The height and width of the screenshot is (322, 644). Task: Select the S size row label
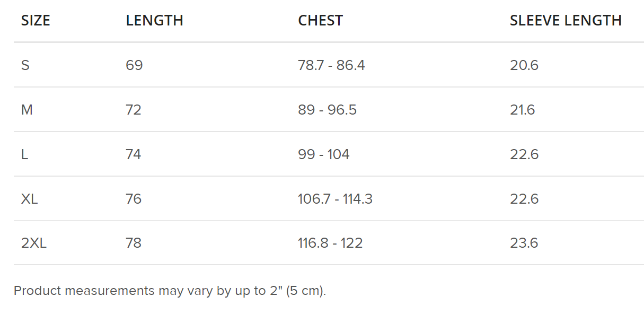click(x=25, y=65)
